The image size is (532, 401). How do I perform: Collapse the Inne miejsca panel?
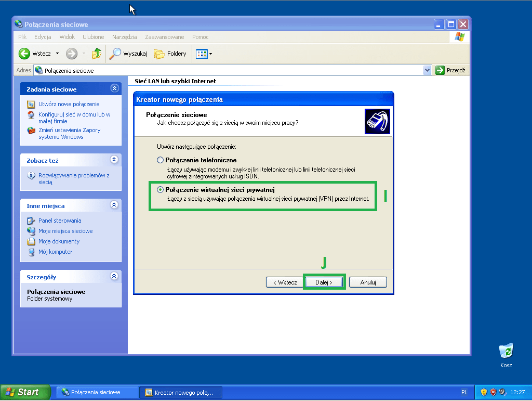pos(114,205)
